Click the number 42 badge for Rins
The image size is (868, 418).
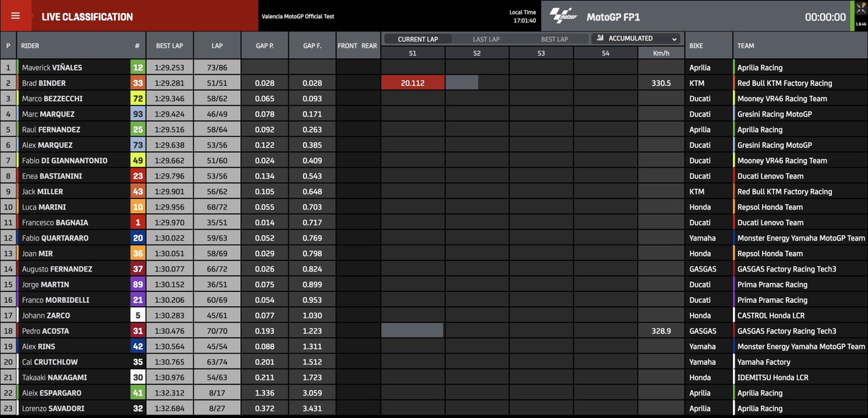138,346
